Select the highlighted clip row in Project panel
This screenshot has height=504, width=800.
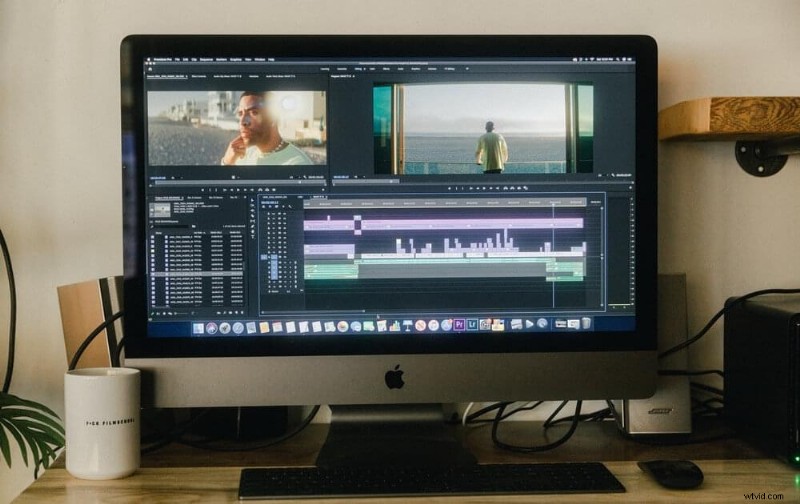coord(197,274)
